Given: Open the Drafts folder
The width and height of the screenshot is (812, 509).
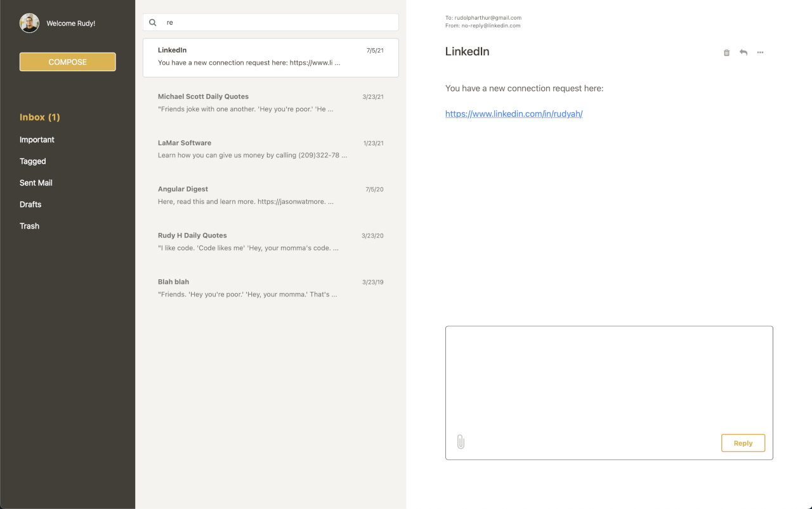Looking at the screenshot, I should 30,204.
